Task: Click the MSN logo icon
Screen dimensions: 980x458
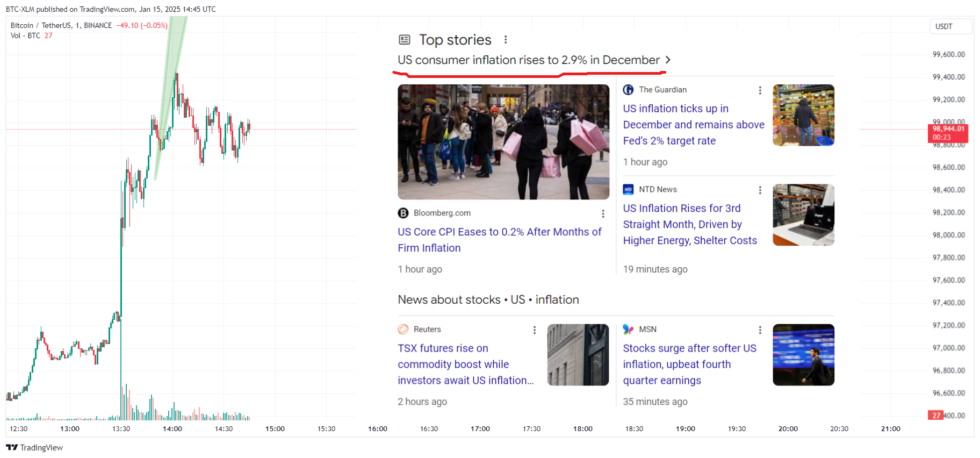Action: 628,329
